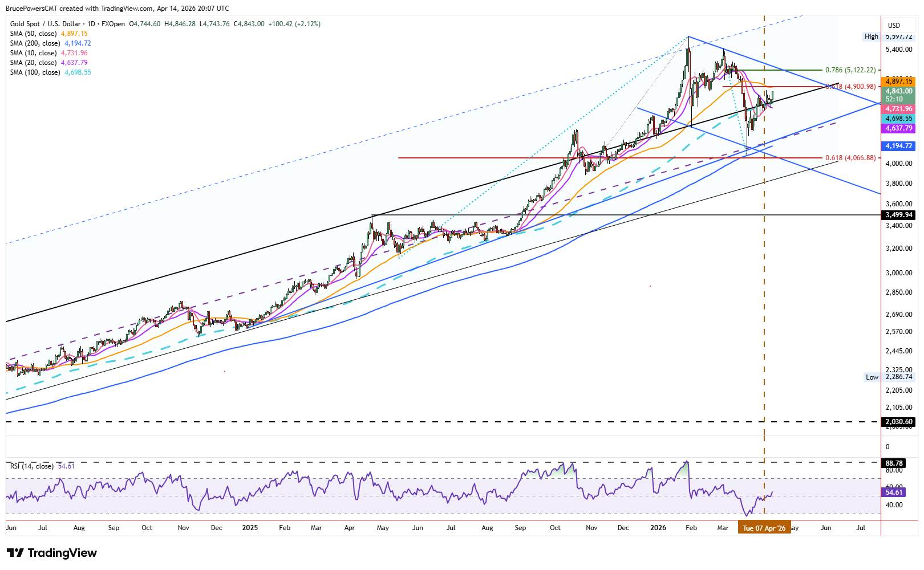Screen dimensions: 924x570
Task: Click the purple 4,637.79 price tag
Action: (x=899, y=128)
